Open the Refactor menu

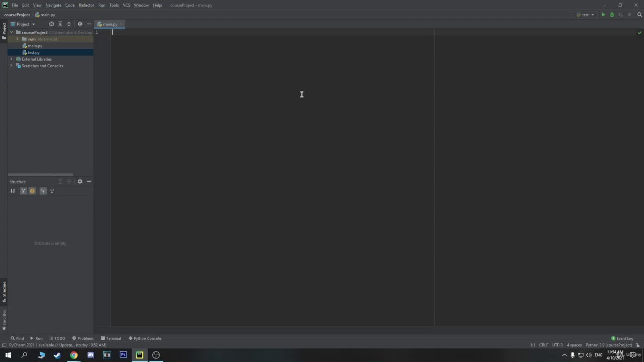(86, 5)
